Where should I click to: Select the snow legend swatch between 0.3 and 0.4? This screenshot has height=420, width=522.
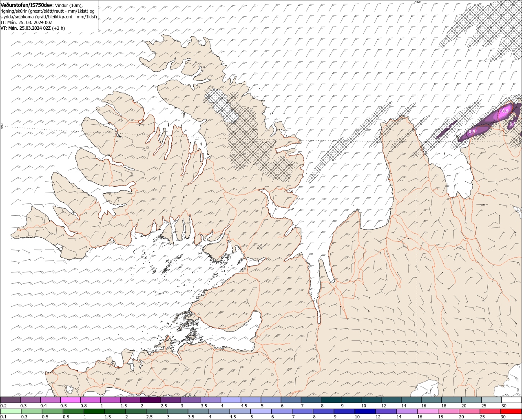(x=30, y=400)
